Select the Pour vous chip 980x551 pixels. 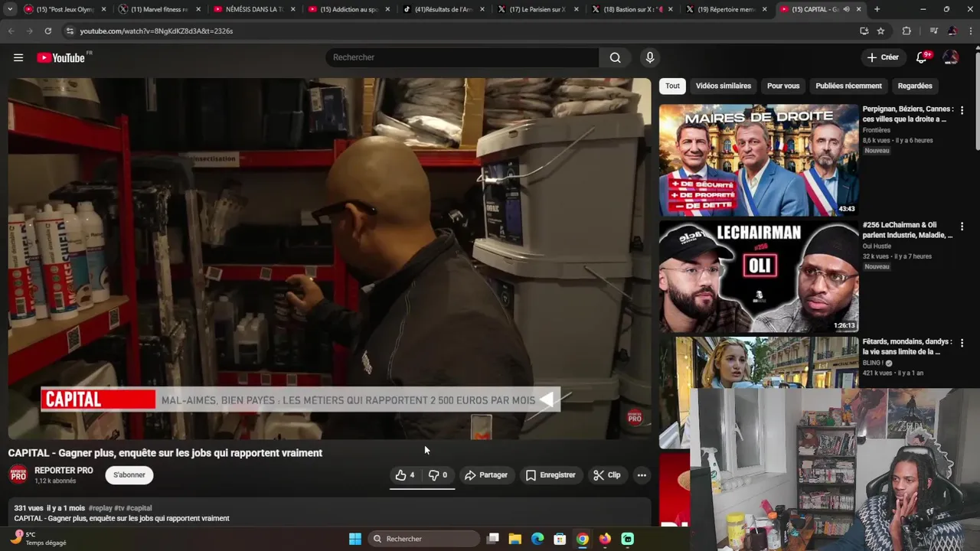pyautogui.click(x=783, y=86)
